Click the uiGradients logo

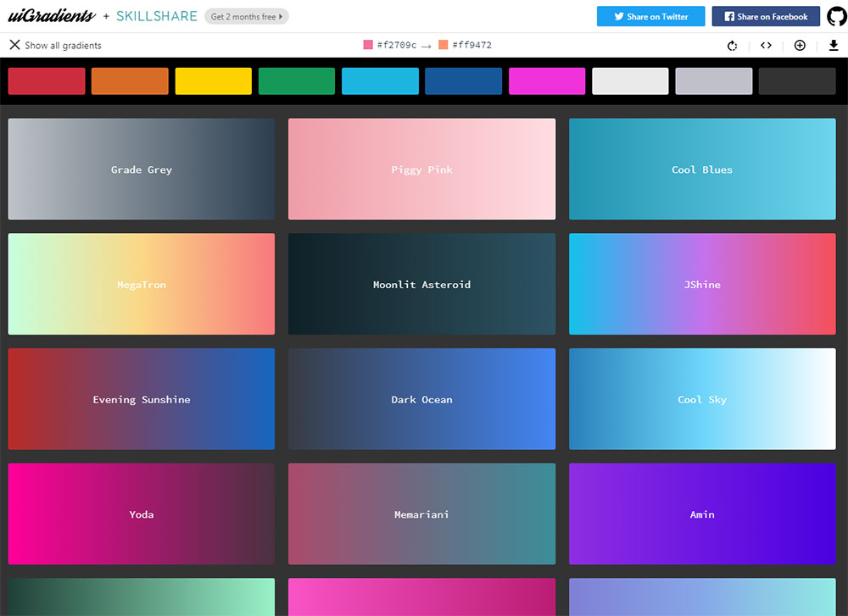tap(52, 15)
